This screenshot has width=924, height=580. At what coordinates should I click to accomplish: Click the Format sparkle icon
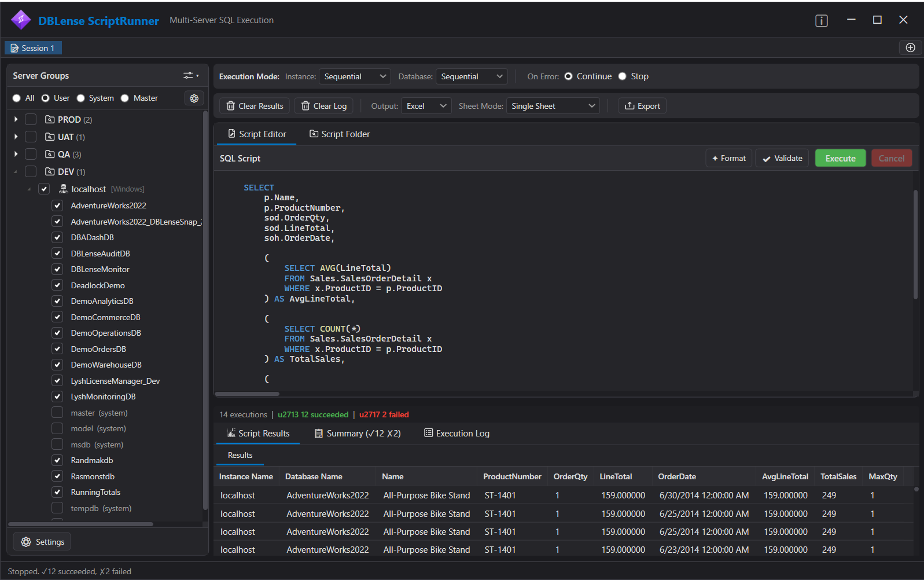(715, 158)
